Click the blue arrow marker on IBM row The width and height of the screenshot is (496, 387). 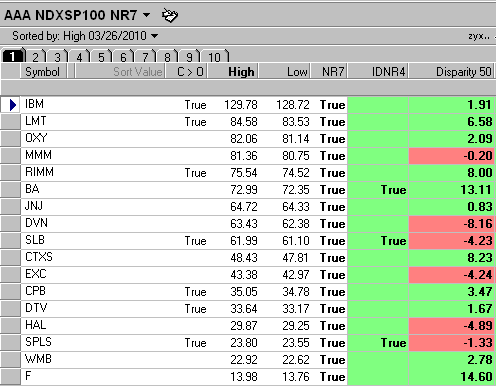(13, 105)
